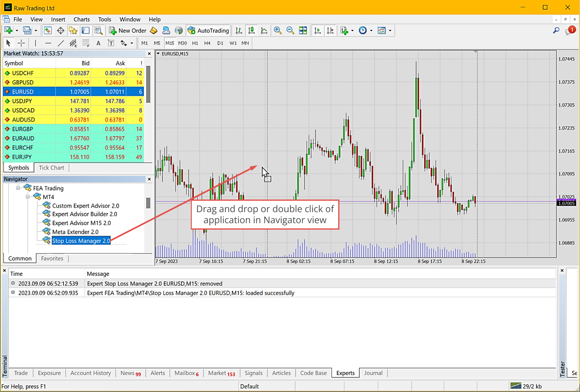Viewport: 580px width, 392px height.
Task: Toggle the Strategy Tester icon
Action: (x=98, y=30)
